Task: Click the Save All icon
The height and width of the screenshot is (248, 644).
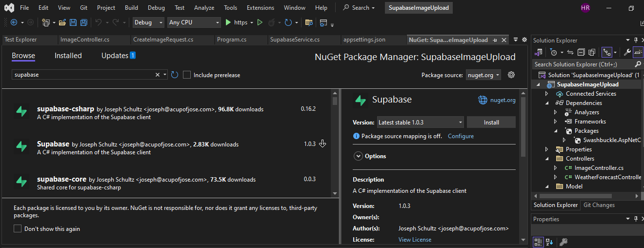Action: [x=84, y=22]
